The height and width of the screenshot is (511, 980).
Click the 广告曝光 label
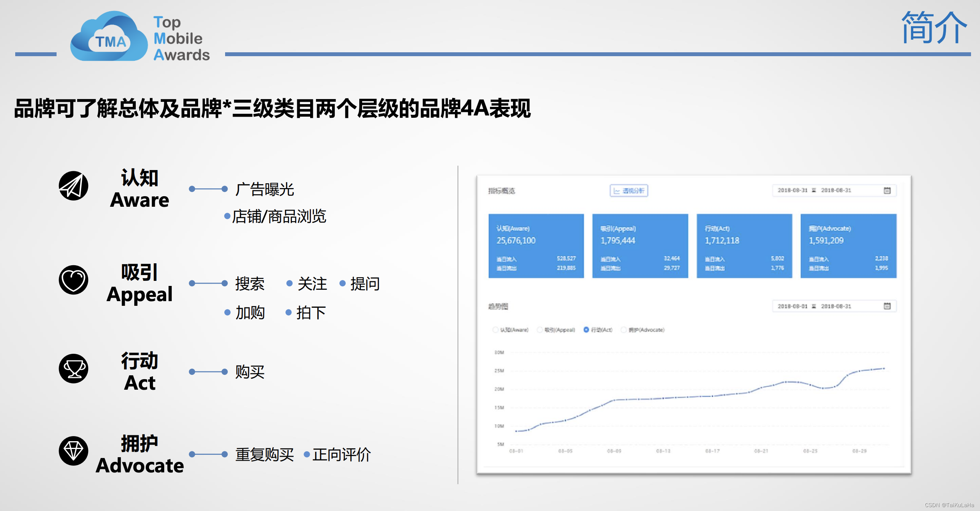(265, 190)
